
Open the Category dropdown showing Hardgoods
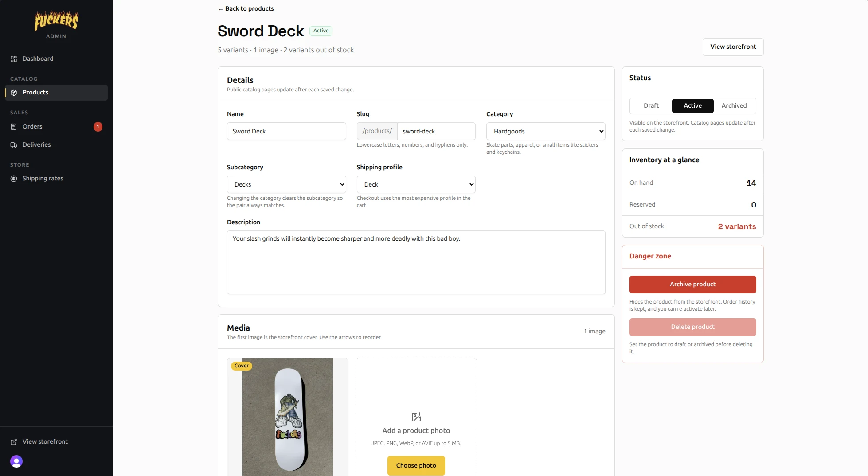[546, 131]
